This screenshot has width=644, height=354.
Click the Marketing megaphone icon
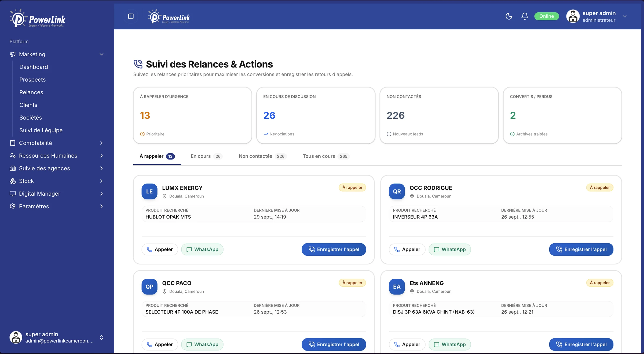[13, 54]
